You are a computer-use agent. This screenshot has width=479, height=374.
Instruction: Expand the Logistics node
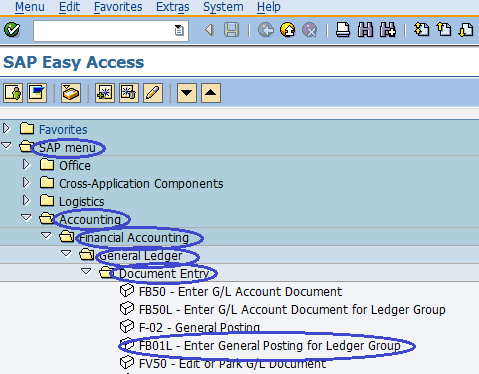(x=26, y=200)
